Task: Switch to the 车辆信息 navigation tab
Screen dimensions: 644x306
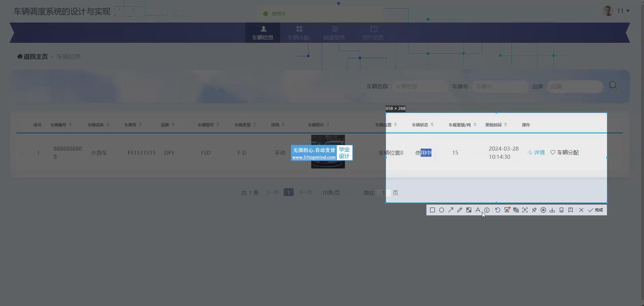Action: 263,33
